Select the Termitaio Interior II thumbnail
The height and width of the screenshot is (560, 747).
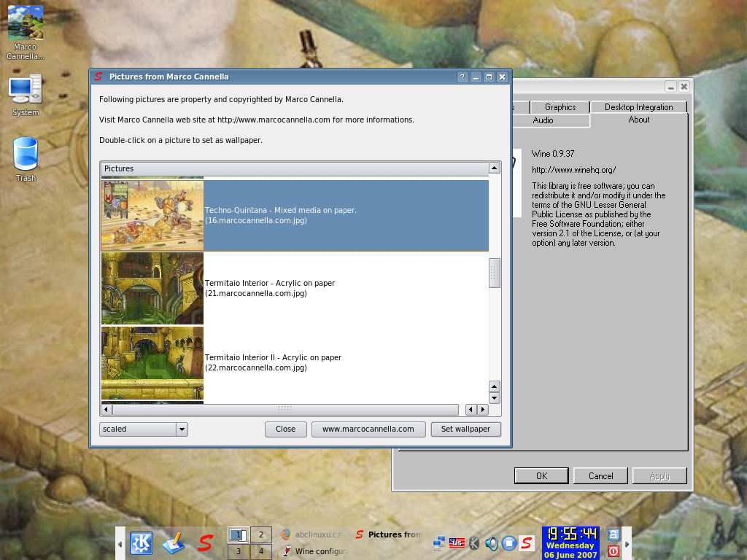tap(152, 363)
